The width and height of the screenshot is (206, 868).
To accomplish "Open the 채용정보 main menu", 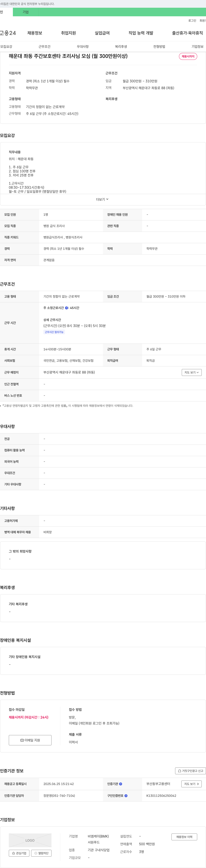I will click(35, 33).
